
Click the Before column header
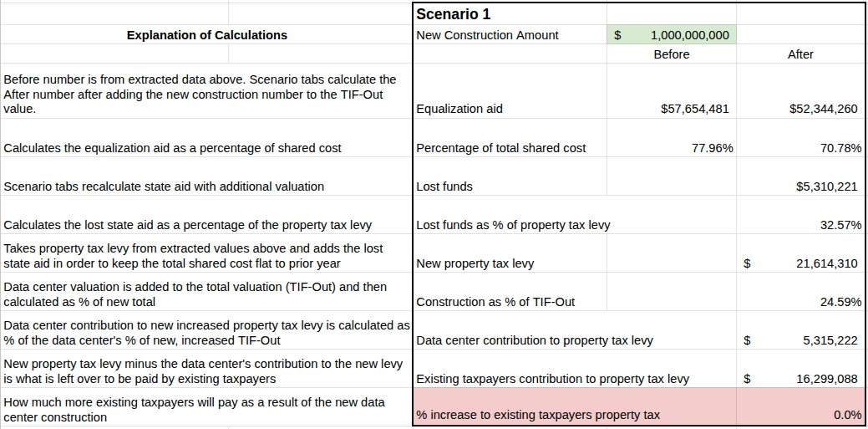672,54
